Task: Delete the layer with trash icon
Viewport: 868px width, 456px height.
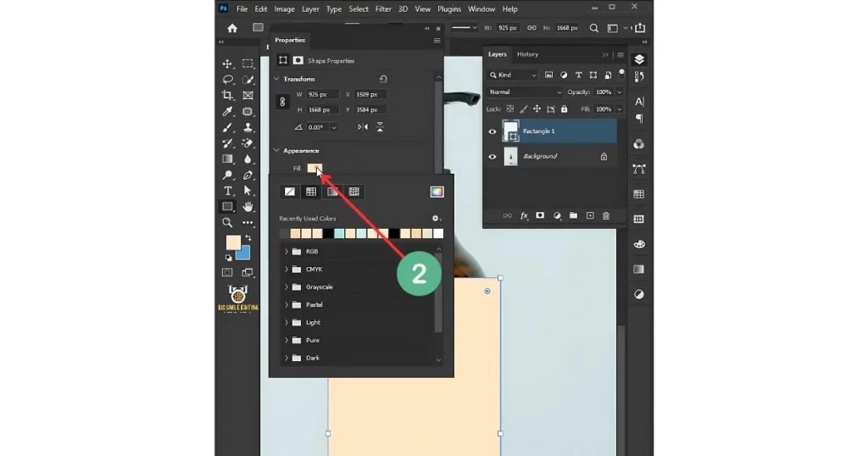Action: (606, 216)
